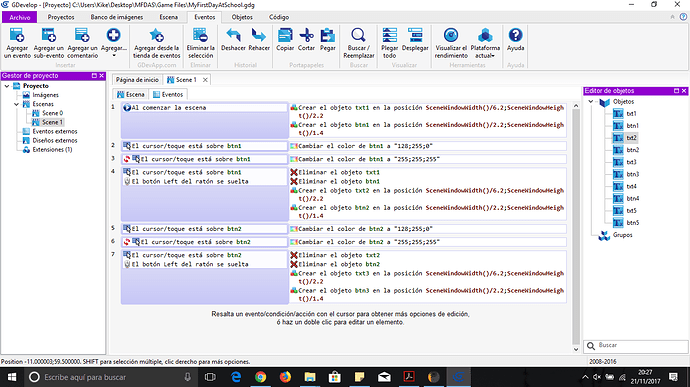The height and width of the screenshot is (387, 690).
Task: Open Windows Start menu
Action: [12, 377]
